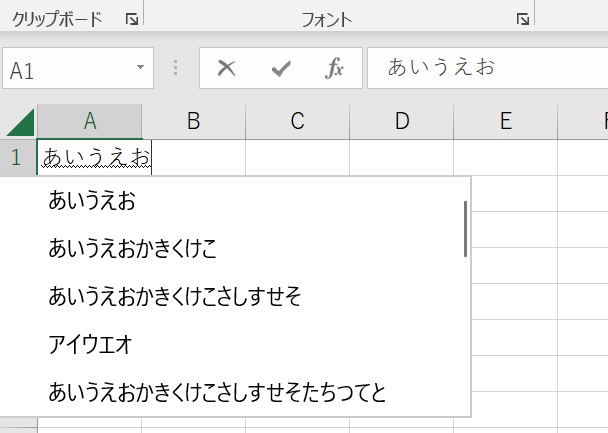The height and width of the screenshot is (433, 608).
Task: Select row 1 header
Action: (16, 157)
